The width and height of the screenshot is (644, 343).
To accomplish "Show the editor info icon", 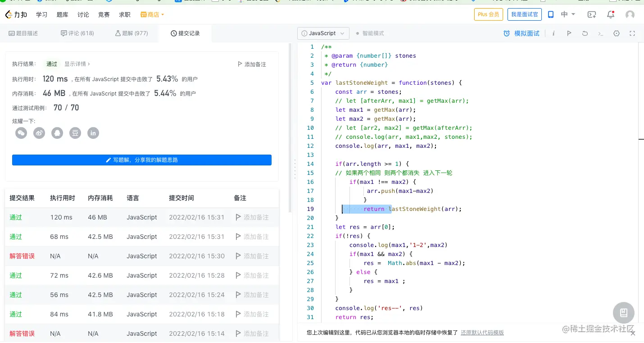I will [x=553, y=33].
